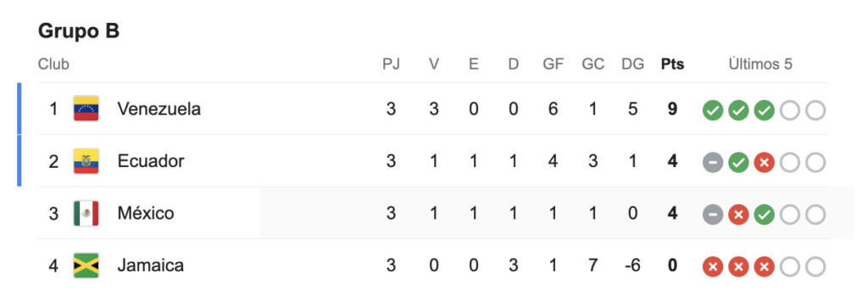Click the México flag icon
The image size is (868, 307).
tap(86, 214)
